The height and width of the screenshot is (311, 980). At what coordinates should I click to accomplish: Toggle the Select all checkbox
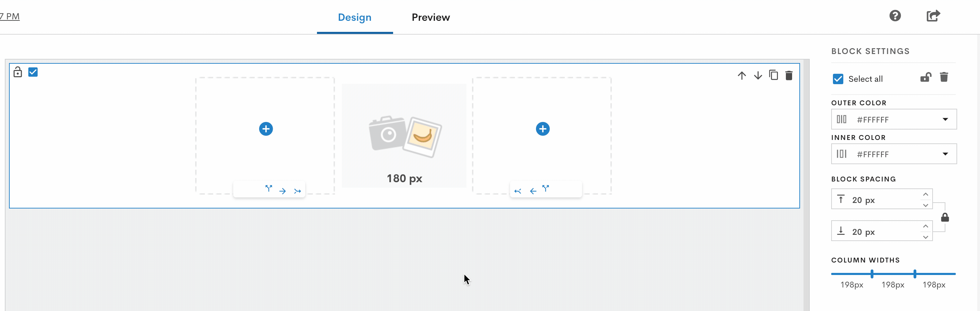(x=838, y=79)
